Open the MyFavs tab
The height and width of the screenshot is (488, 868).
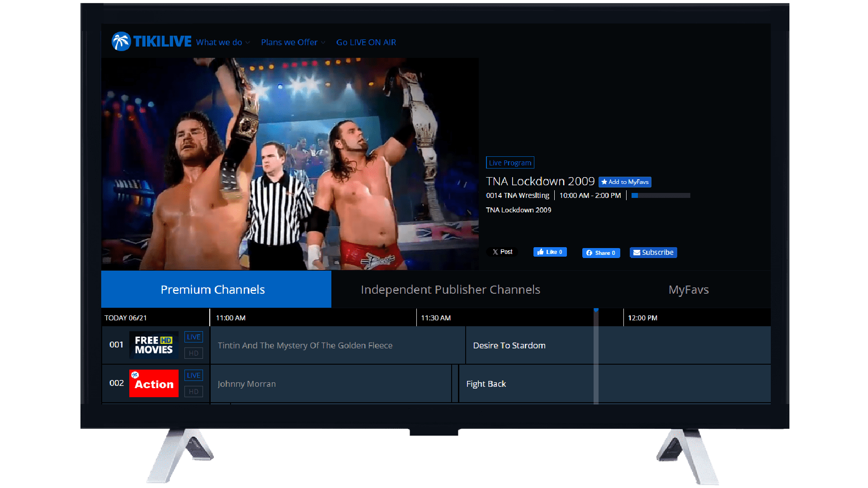coord(689,289)
